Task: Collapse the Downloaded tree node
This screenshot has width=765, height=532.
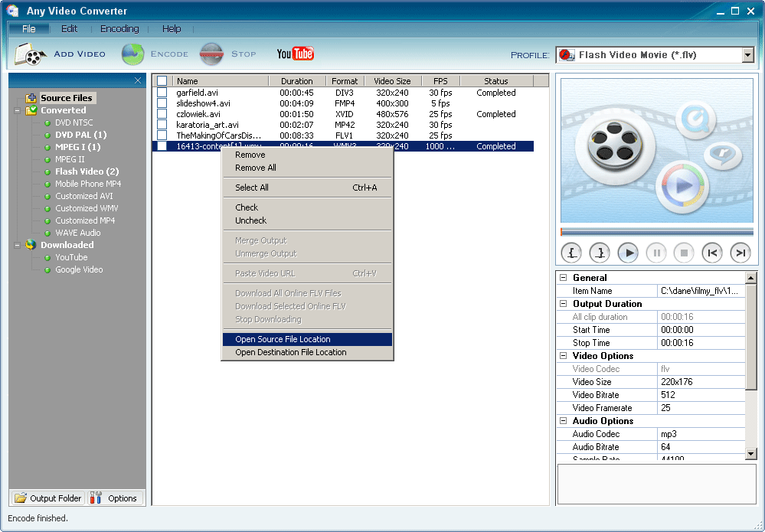Action: 17,245
